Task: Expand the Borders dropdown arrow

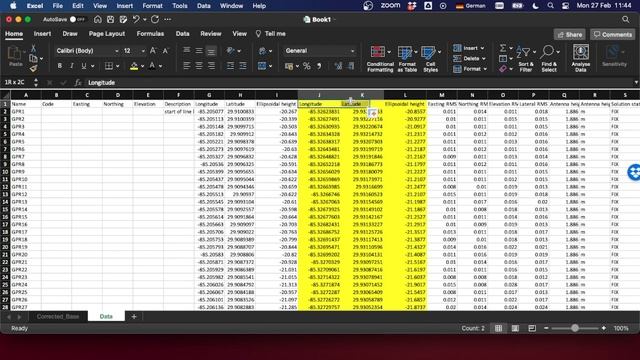Action: [x=118, y=66]
